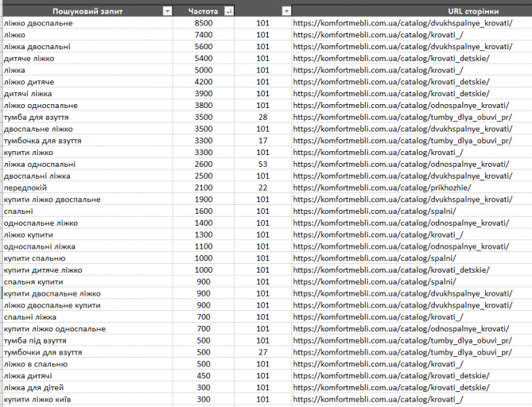The width and height of the screenshot is (532, 407).
Task: Select position cell 53 in ліжка односпальні row
Action: (x=262, y=165)
